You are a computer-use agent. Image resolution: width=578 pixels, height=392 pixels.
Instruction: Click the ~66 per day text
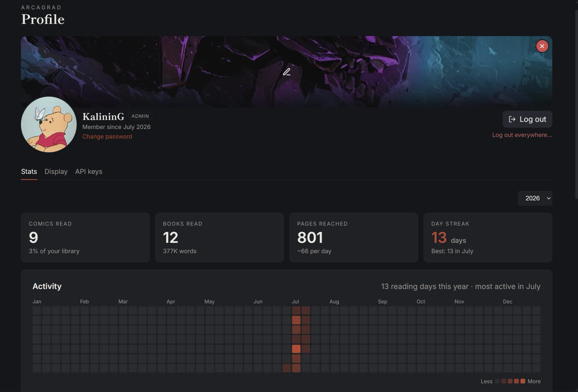(x=314, y=251)
